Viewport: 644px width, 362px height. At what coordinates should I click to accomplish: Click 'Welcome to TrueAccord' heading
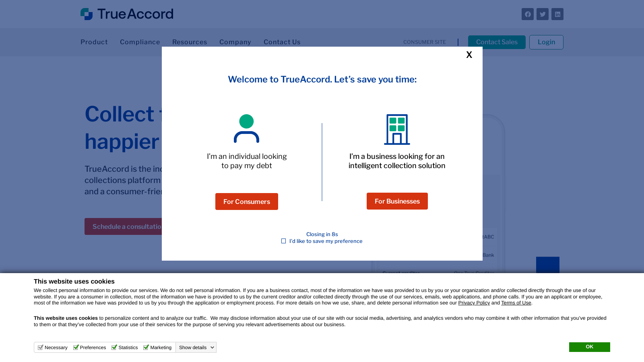tap(322, 79)
